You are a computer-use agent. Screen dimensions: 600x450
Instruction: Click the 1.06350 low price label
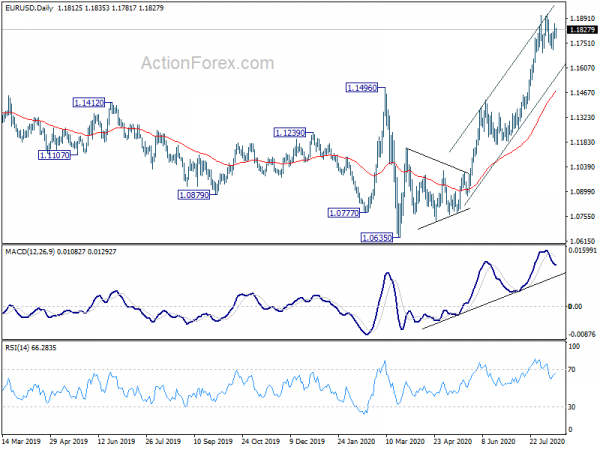(x=377, y=238)
